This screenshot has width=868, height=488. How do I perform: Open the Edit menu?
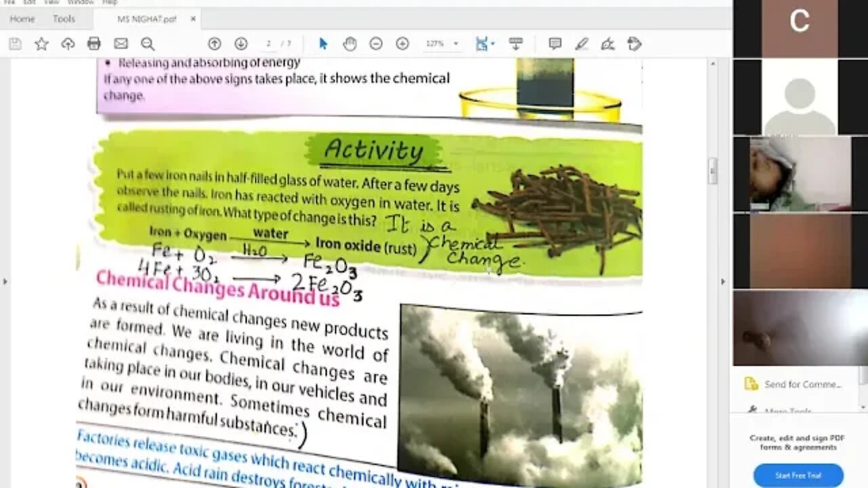[x=29, y=3]
